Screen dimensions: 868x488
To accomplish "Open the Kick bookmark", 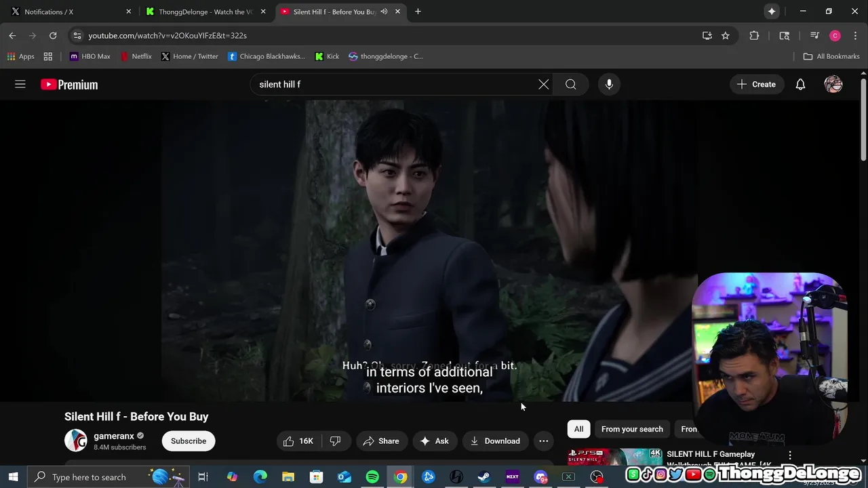I will click(327, 56).
